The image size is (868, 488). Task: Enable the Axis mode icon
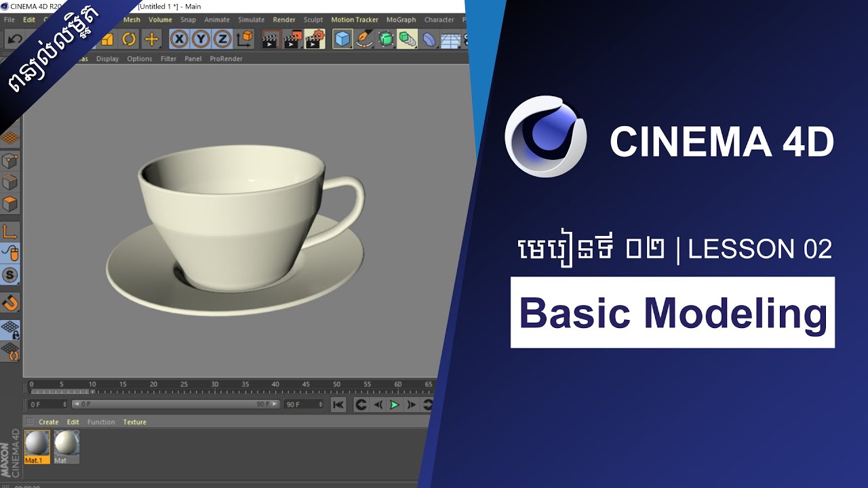[x=10, y=231]
